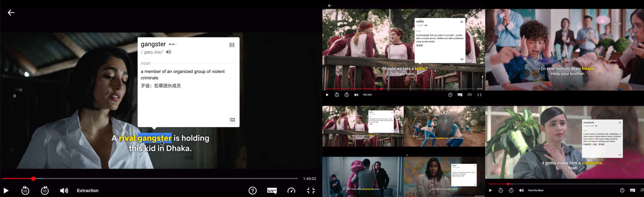Click the casualties scene thumbnail

[444, 126]
